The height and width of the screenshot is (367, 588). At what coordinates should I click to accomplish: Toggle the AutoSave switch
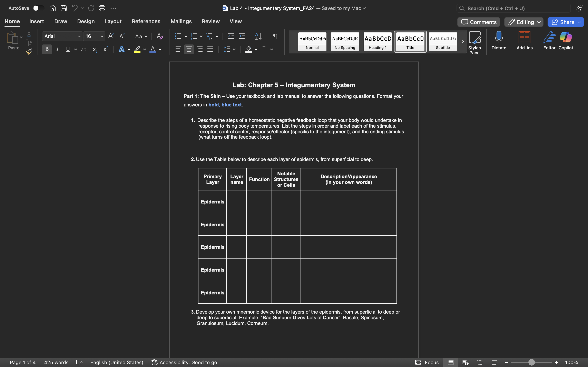[x=38, y=8]
